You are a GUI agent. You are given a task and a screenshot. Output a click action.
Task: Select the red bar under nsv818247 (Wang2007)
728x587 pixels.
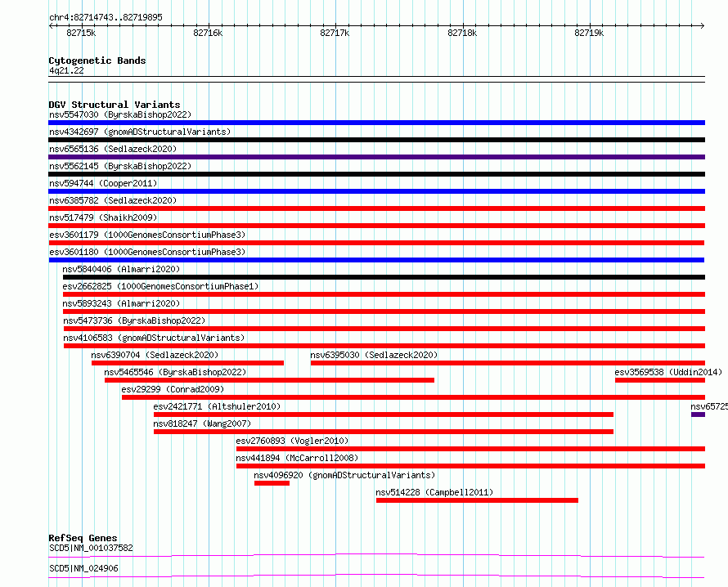[384, 432]
